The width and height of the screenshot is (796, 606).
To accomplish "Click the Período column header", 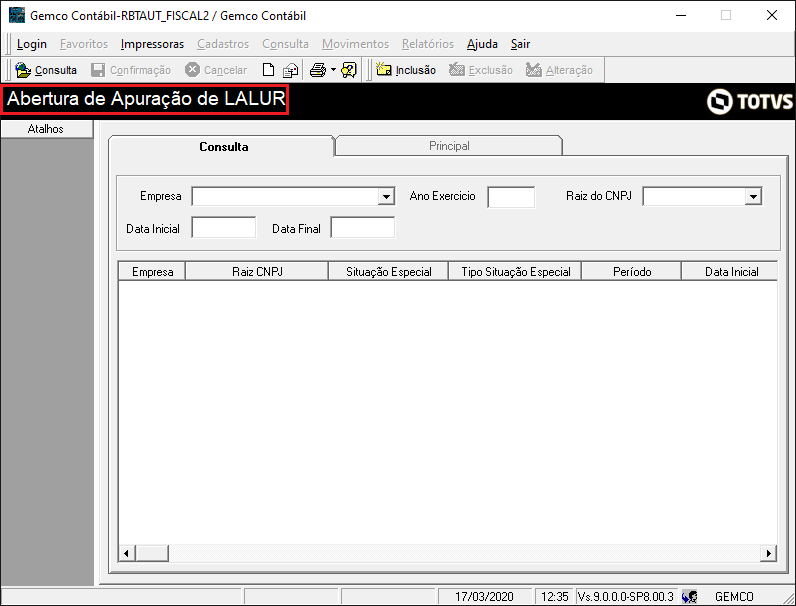I will pos(632,272).
